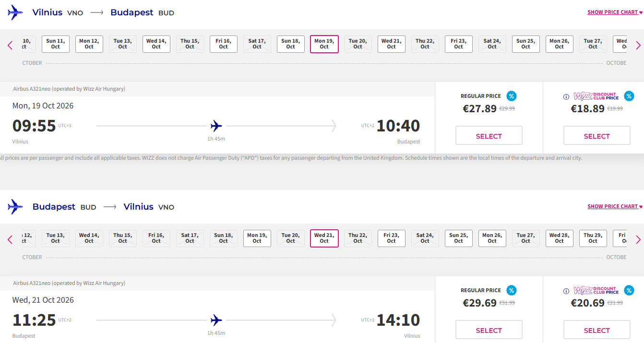Pick Fri 16, Oct in outbound date strip
The height and width of the screenshot is (343, 644).
pyautogui.click(x=223, y=44)
